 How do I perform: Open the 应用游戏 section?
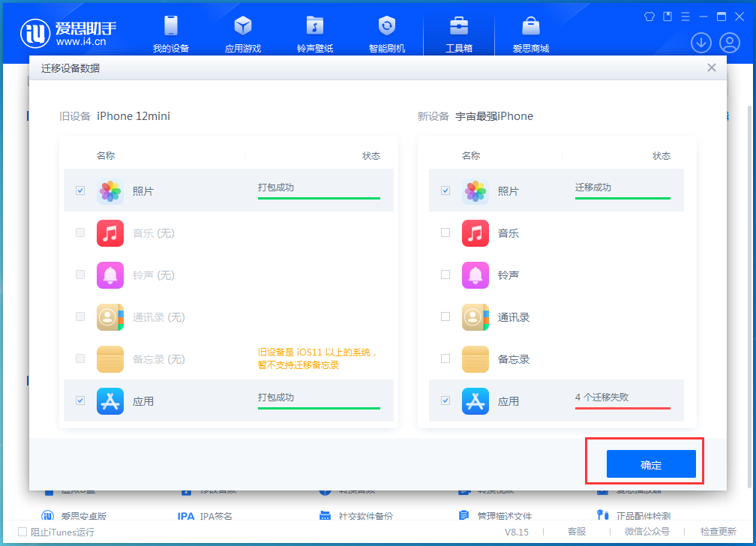[243, 34]
